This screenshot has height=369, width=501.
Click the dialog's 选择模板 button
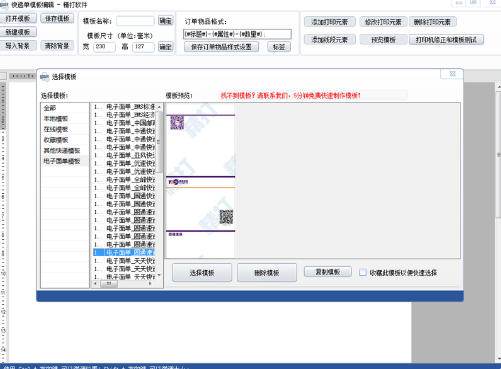point(202,273)
